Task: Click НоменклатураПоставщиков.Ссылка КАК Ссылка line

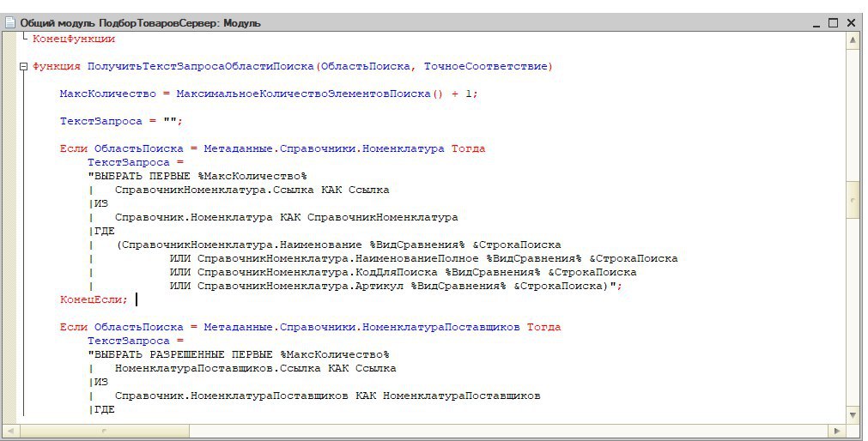Action: (x=255, y=369)
